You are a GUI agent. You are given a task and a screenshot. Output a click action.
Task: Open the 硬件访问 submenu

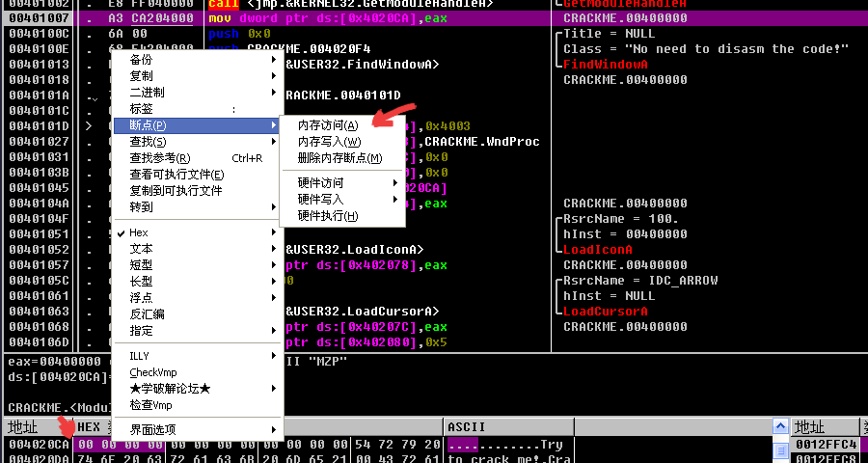[x=341, y=182]
